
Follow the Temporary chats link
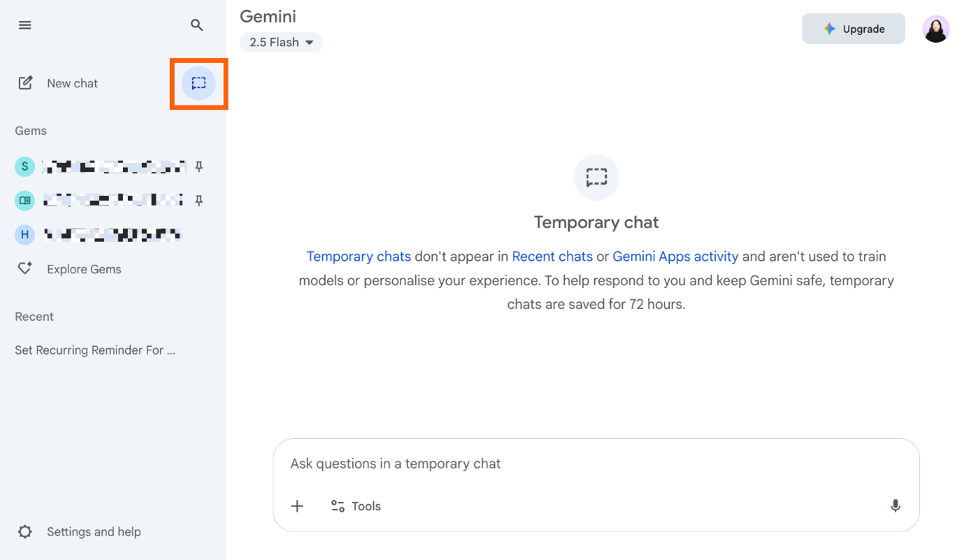[x=359, y=257]
